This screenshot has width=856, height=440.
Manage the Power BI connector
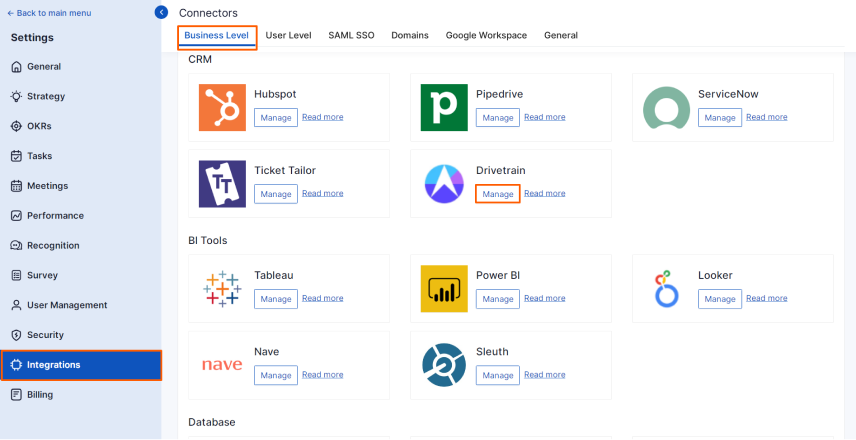tap(498, 299)
